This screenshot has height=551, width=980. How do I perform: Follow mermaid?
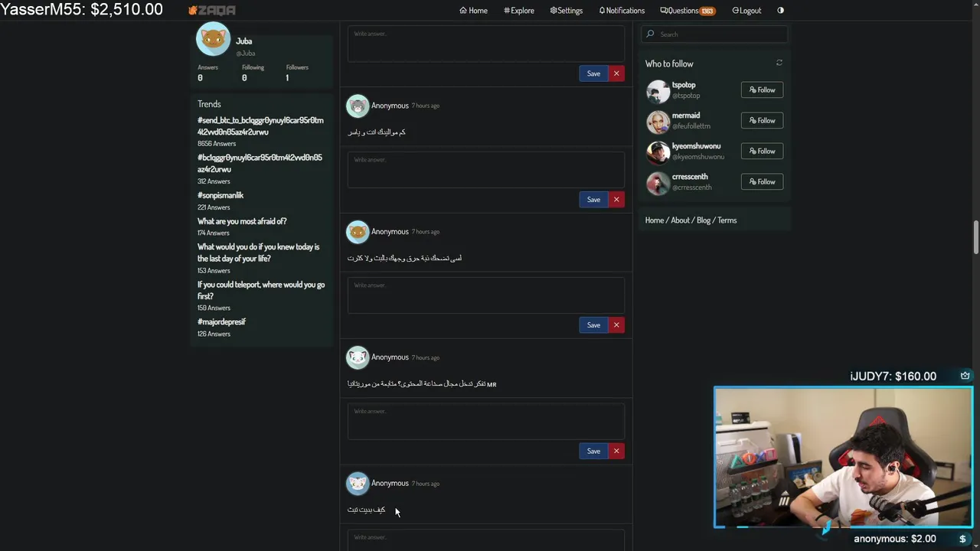tap(762, 120)
